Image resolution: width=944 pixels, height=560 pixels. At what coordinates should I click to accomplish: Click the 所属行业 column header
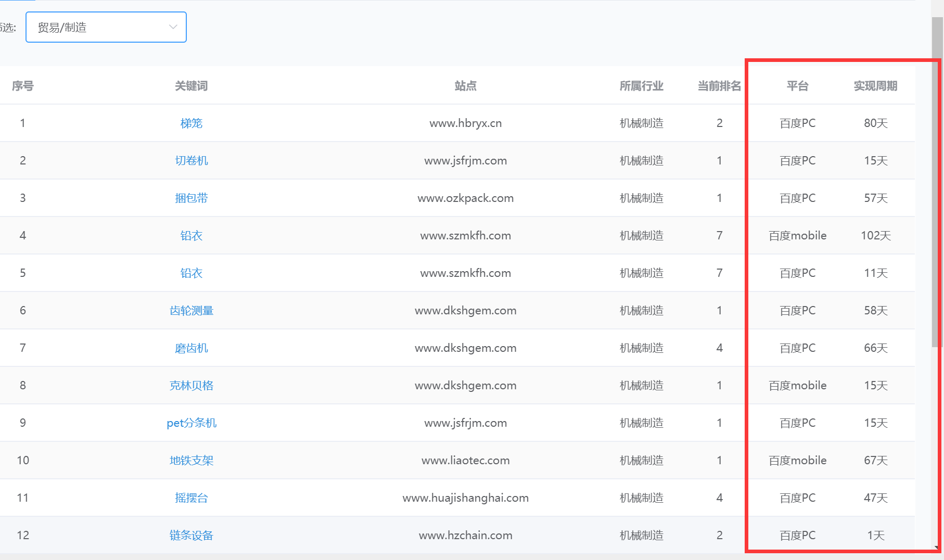click(641, 86)
